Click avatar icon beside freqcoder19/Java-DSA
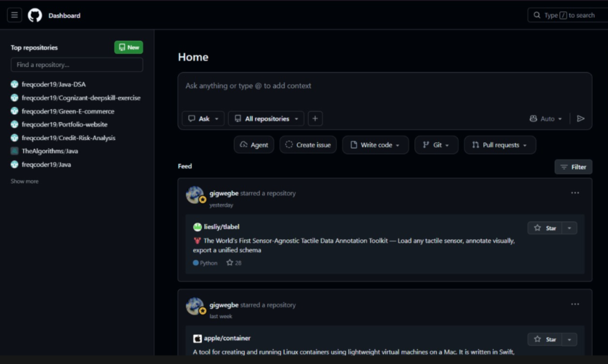The width and height of the screenshot is (608, 364). pos(15,84)
